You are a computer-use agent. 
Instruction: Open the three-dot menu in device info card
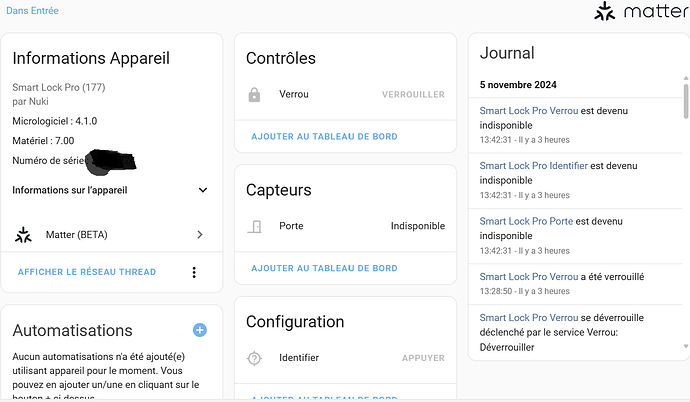(194, 272)
